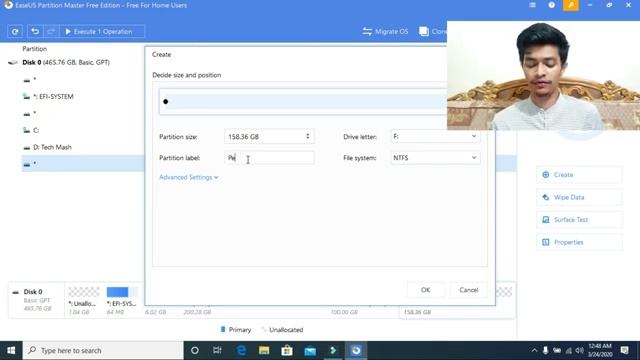This screenshot has width=640, height=360.
Task: Select Disk 0 block in disk map
Action: point(36,300)
